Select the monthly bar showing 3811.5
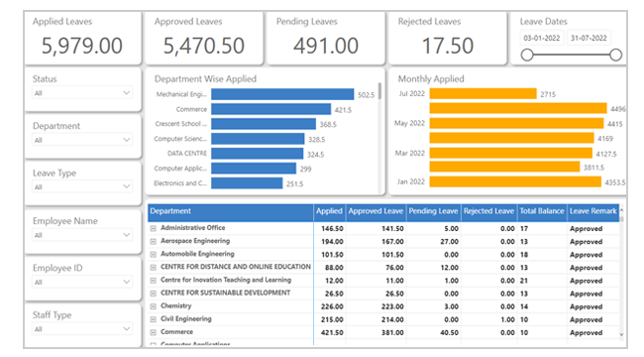 pos(504,167)
